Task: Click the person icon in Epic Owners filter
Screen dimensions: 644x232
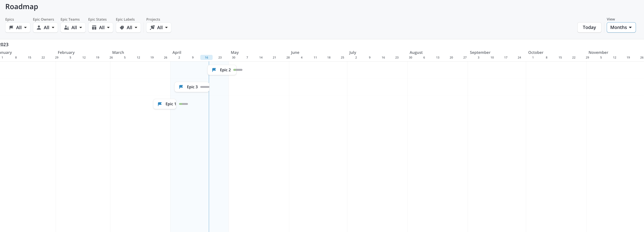Action: pos(39,28)
